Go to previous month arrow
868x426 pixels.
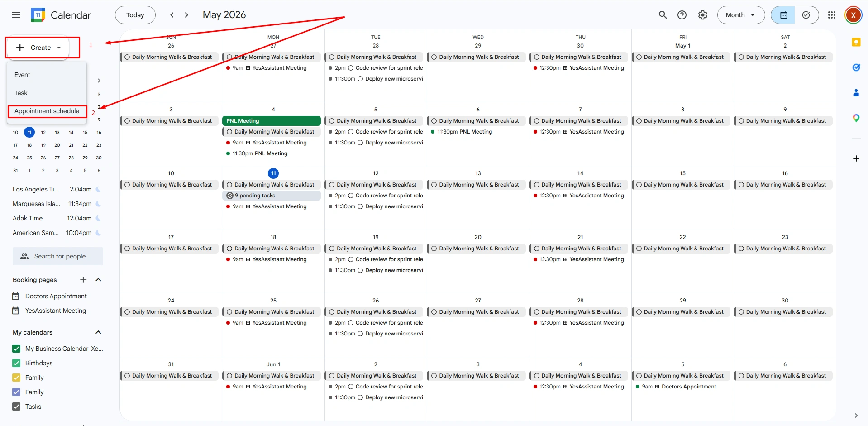(172, 15)
